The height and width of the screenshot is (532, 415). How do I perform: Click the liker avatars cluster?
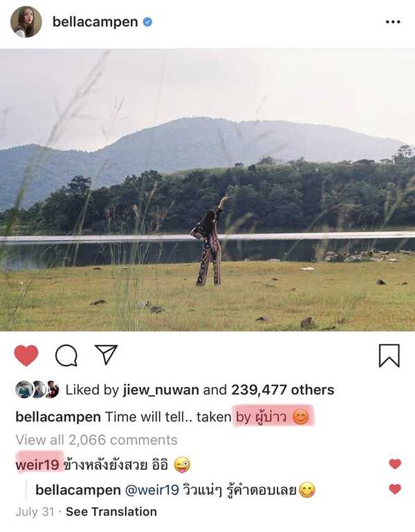37,390
